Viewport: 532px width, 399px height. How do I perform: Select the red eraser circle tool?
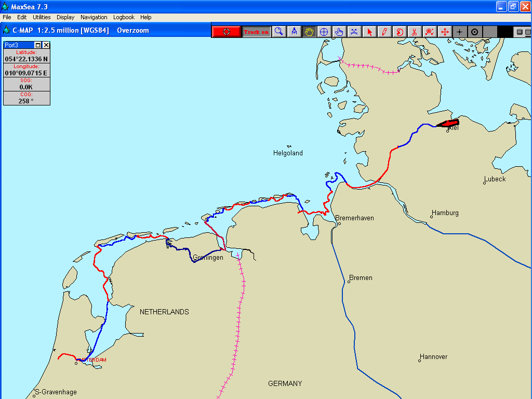[400, 32]
